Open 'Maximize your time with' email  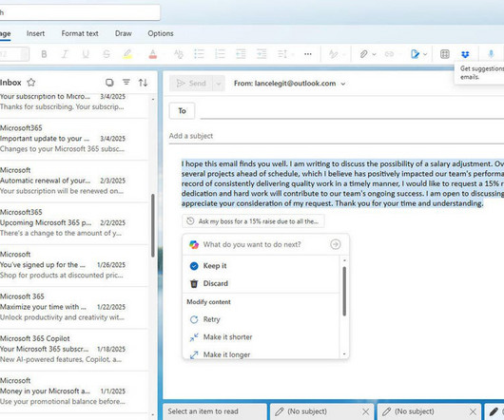pyautogui.click(x=74, y=307)
